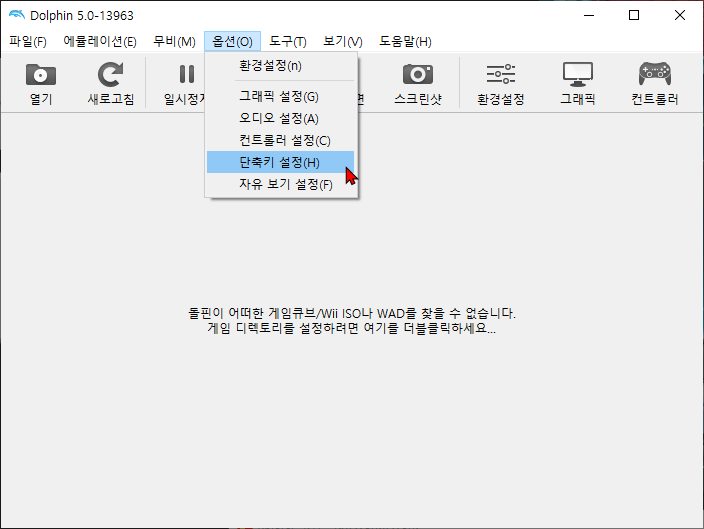
Task: Close the 옵션(O) menu
Action: coord(232,41)
